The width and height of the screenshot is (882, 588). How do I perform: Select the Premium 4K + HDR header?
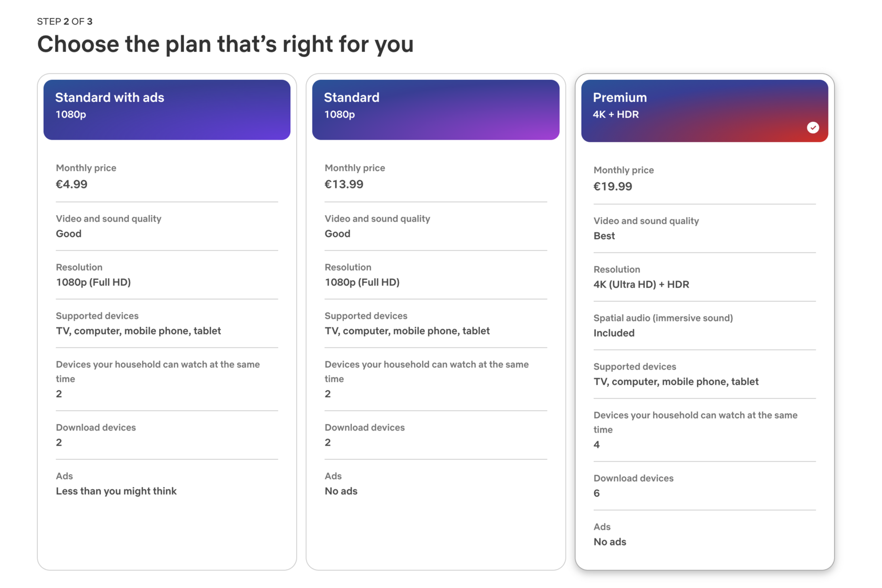point(703,110)
